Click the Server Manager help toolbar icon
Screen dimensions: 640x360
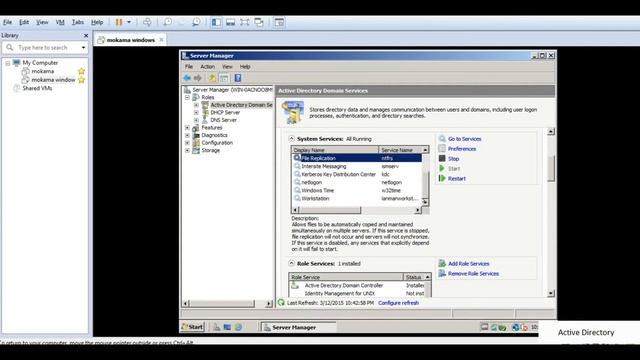coord(238,78)
